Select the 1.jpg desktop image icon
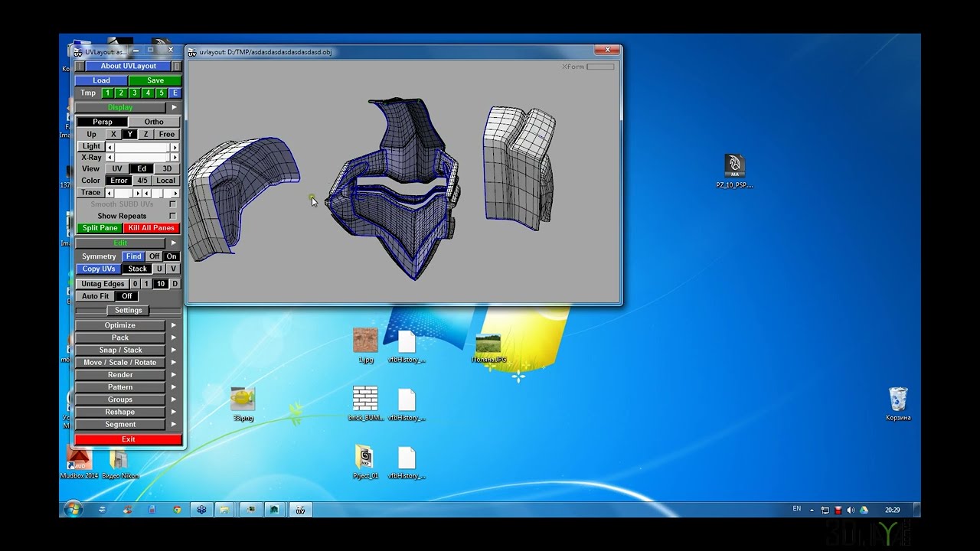Screen dimensions: 980x551 (365, 345)
